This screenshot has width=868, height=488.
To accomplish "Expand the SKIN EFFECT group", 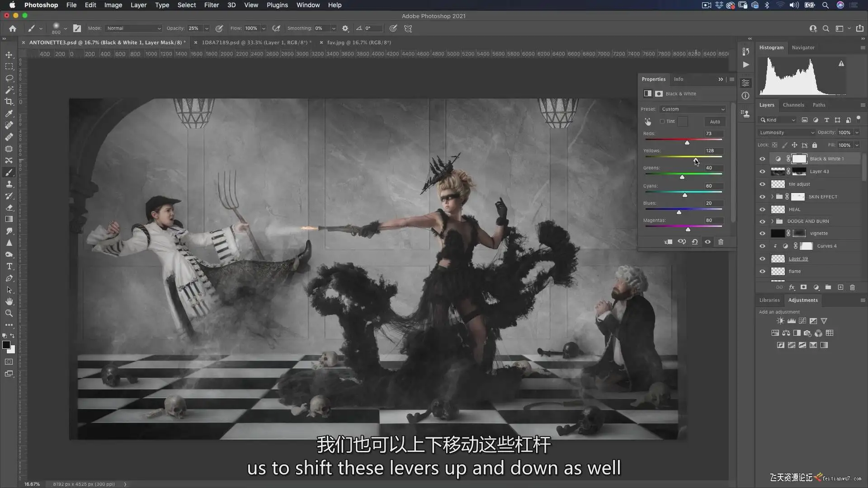I will click(x=772, y=197).
